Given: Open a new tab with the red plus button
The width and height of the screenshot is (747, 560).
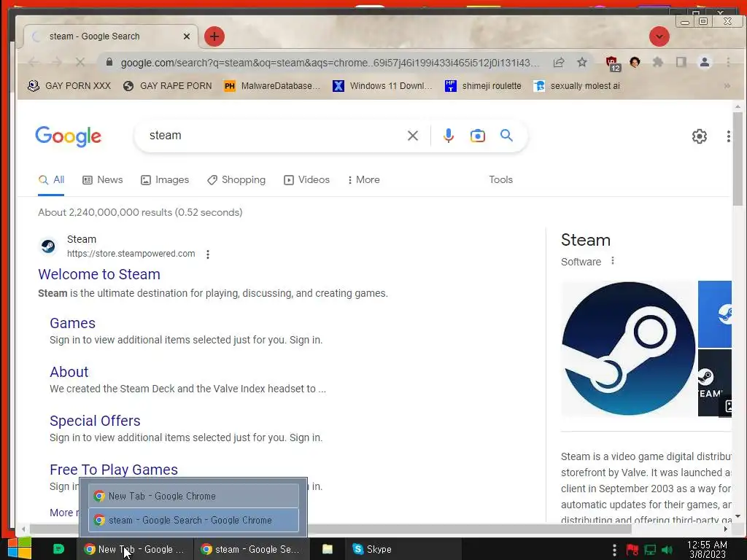Looking at the screenshot, I should (214, 36).
